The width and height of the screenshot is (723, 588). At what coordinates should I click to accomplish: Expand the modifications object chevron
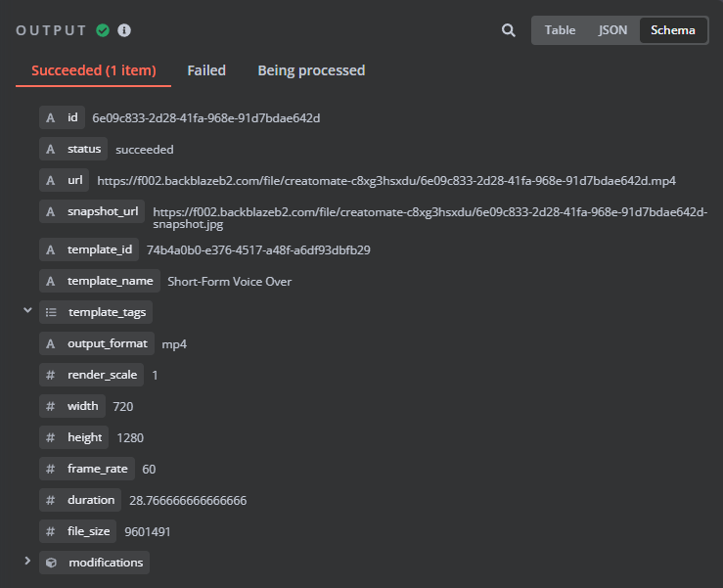[27, 561]
